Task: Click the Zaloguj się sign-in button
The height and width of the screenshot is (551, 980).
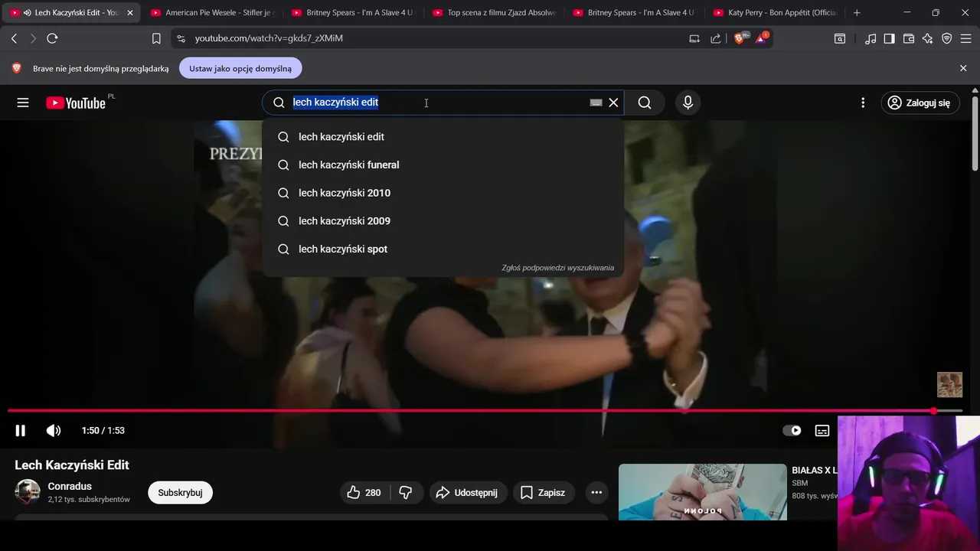Action: click(919, 103)
